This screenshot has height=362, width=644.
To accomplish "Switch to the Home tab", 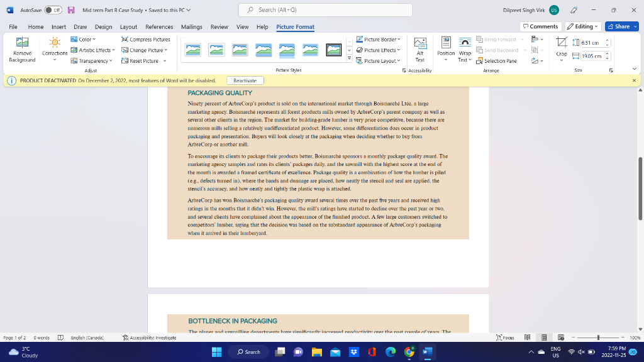I will tap(36, 26).
